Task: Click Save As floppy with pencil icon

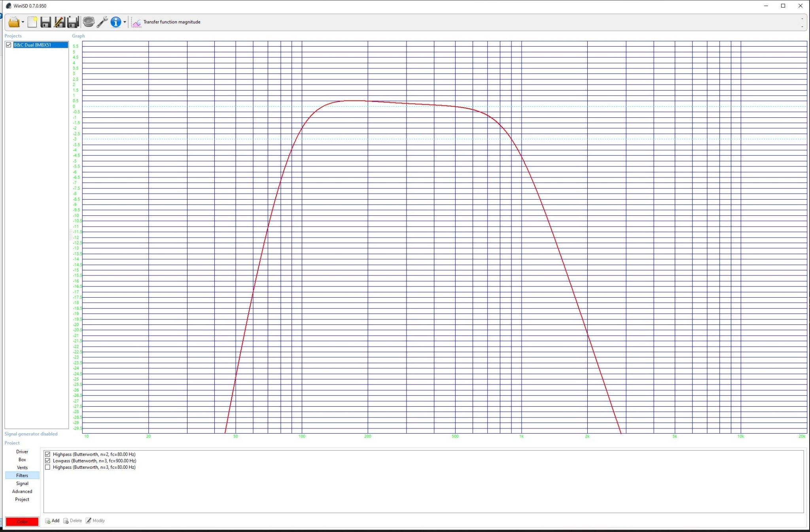Action: 59,22
